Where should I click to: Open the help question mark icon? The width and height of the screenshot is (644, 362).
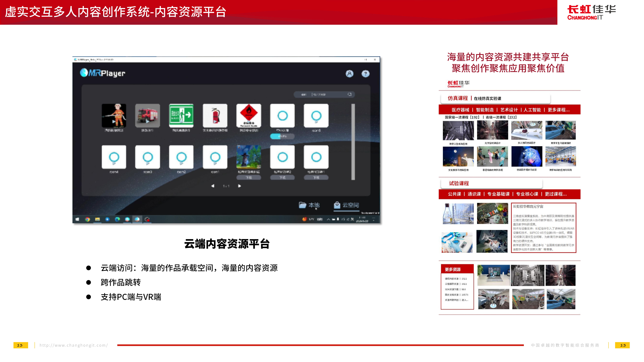point(366,74)
